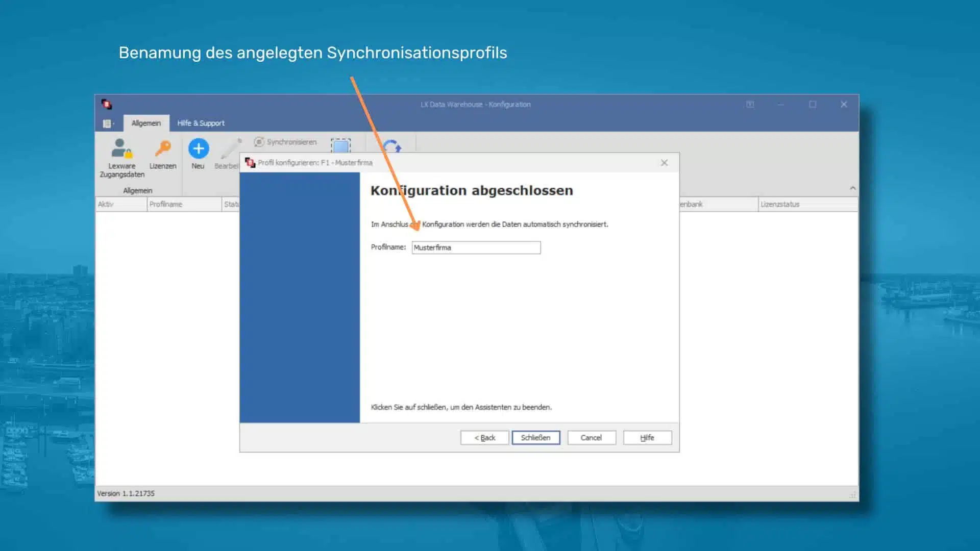The height and width of the screenshot is (551, 980).
Task: Collapse the ribbon with the chevron
Action: [852, 188]
